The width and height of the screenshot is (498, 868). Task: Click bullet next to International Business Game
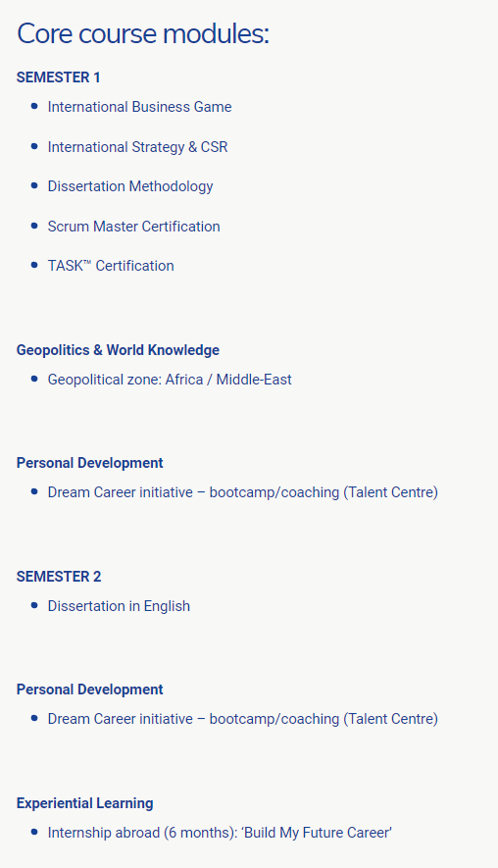(x=34, y=106)
